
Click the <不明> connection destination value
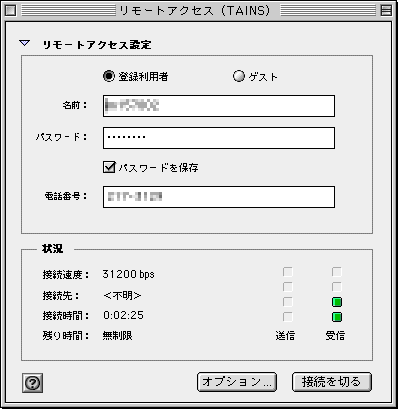click(x=122, y=295)
